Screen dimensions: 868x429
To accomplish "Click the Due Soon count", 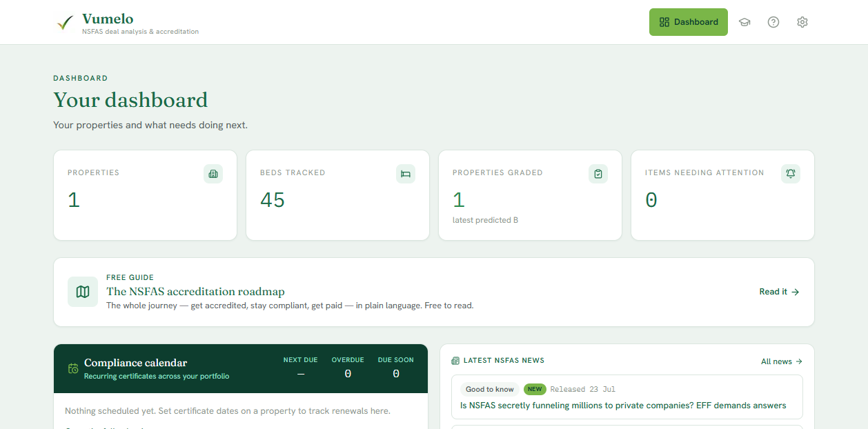I will (x=396, y=374).
